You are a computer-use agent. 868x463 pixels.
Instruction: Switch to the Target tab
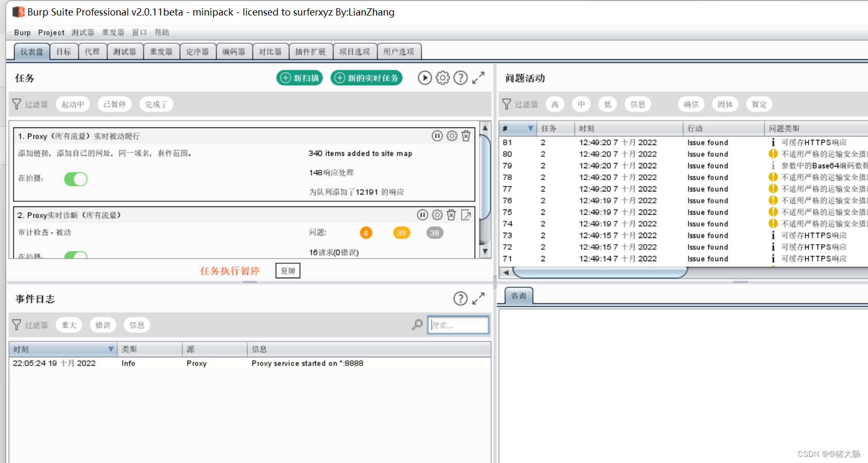64,52
